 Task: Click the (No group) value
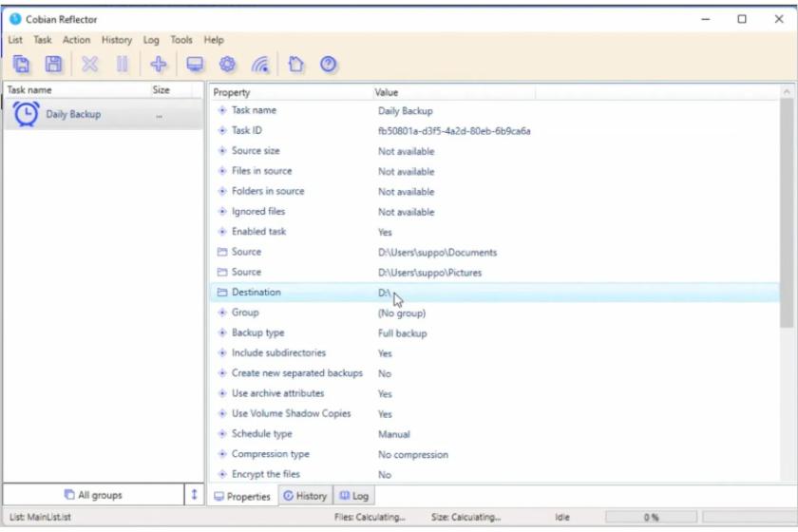[402, 313]
